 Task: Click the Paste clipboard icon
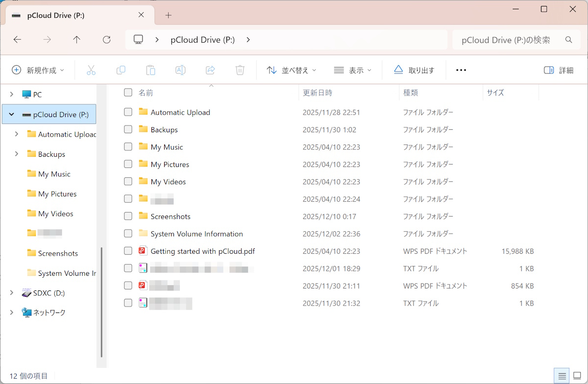[x=151, y=70]
